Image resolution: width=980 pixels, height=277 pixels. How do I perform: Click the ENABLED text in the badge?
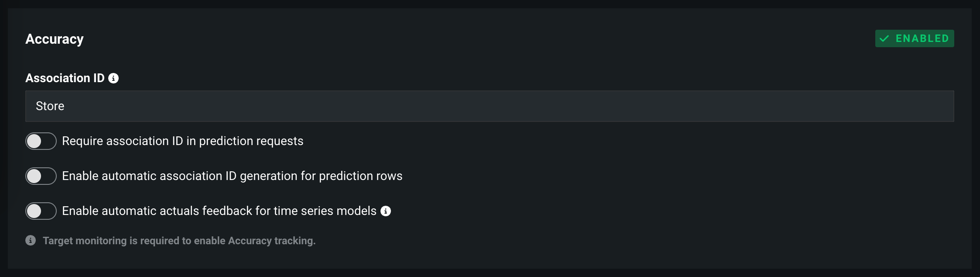point(922,38)
